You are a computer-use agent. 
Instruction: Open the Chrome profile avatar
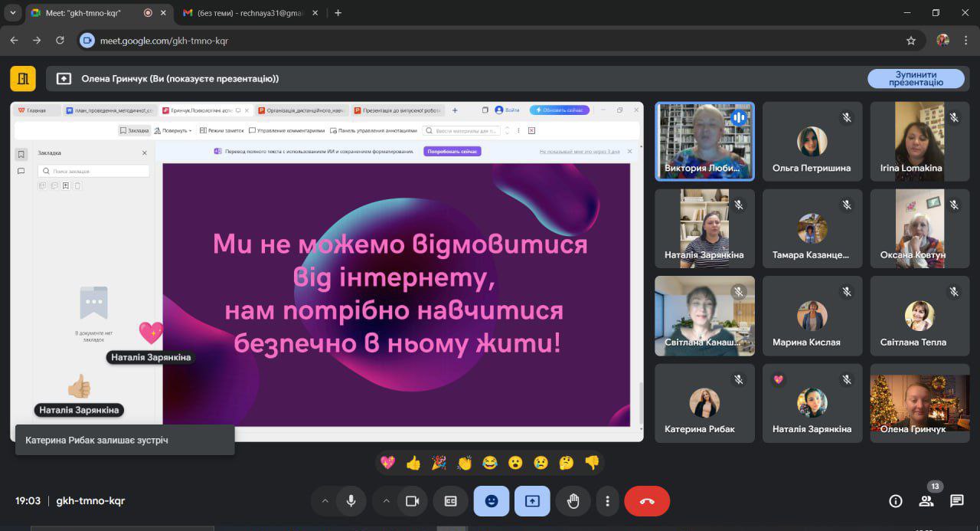pos(943,41)
